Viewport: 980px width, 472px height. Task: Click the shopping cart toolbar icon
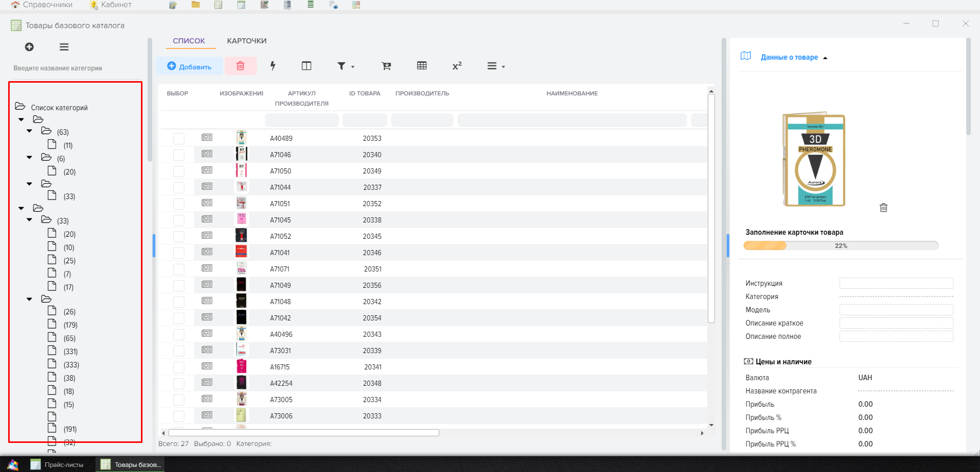click(387, 66)
